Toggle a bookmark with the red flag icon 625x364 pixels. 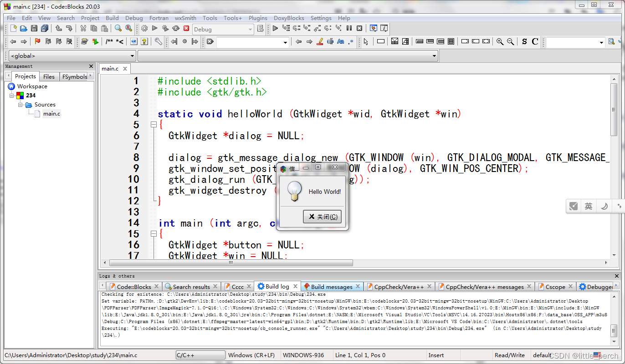tap(37, 41)
